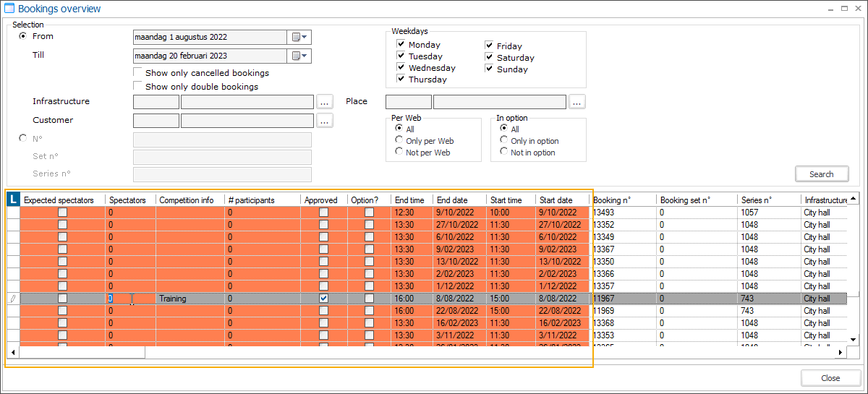This screenshot has width=868, height=394.
Task: Select start date 9/02/2023 cell
Action: point(563,249)
